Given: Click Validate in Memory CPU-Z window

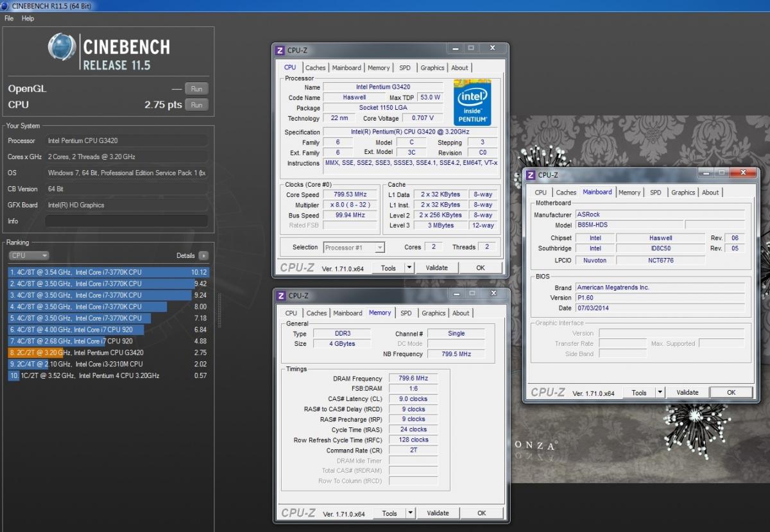Looking at the screenshot, I should pyautogui.click(x=438, y=513).
